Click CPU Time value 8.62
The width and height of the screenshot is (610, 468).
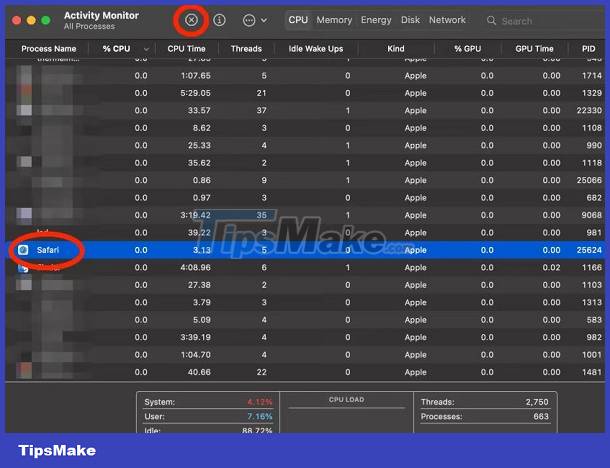[x=202, y=128]
